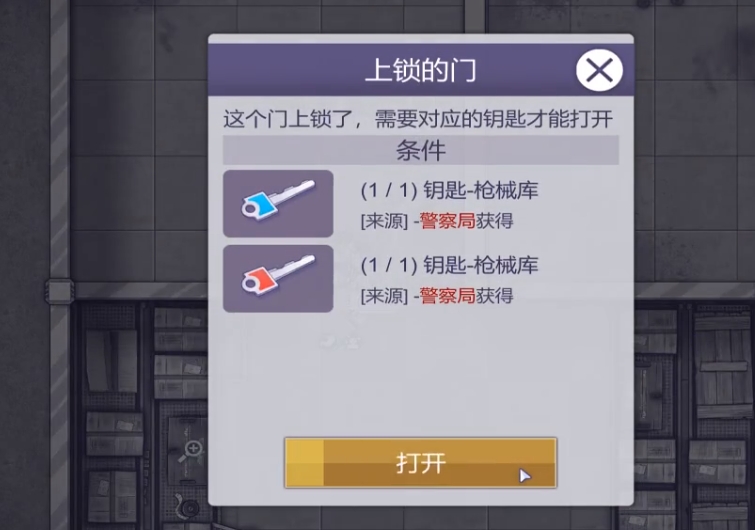
Task: Click the 上锁的门 dialog title
Action: click(x=420, y=70)
